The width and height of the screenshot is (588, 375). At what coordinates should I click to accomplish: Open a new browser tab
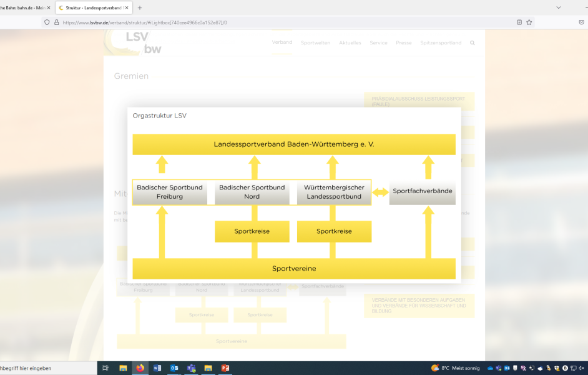(140, 7)
